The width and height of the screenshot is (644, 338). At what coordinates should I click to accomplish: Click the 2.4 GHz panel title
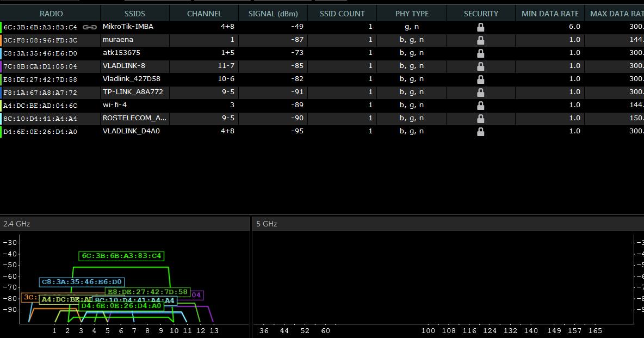click(x=17, y=224)
